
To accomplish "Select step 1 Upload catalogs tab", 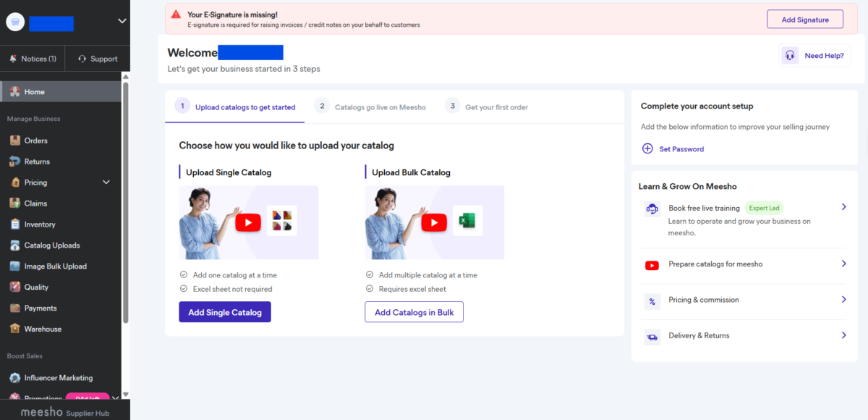I will pos(236,106).
